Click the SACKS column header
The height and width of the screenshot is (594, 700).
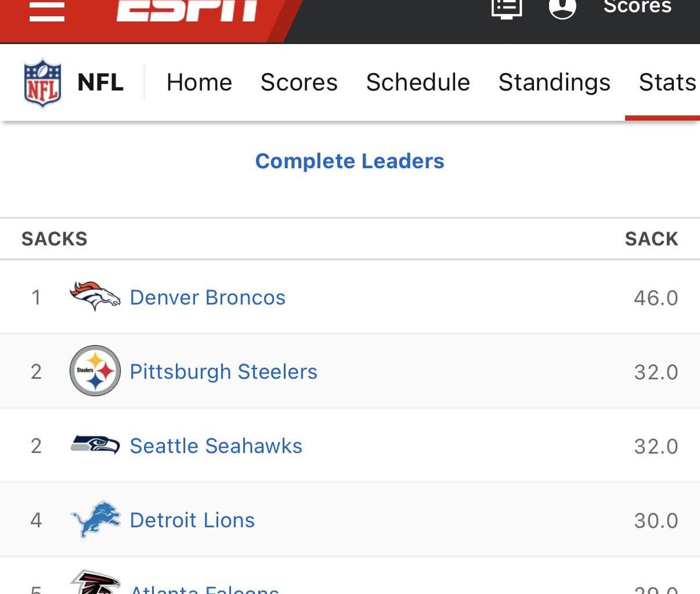(54, 238)
